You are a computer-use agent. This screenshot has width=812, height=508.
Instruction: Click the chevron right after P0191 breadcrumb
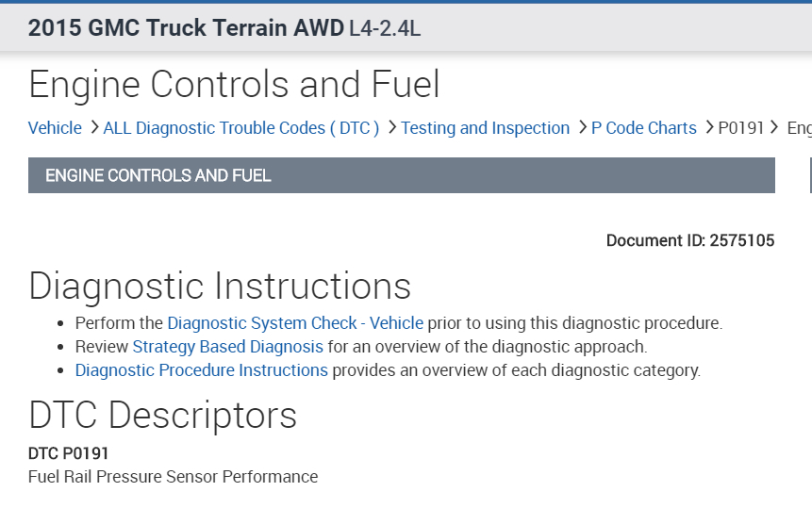tap(774, 127)
